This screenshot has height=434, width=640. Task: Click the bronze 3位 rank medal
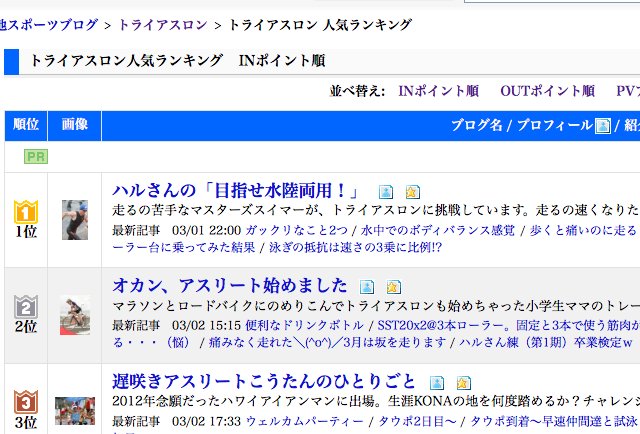[25, 402]
